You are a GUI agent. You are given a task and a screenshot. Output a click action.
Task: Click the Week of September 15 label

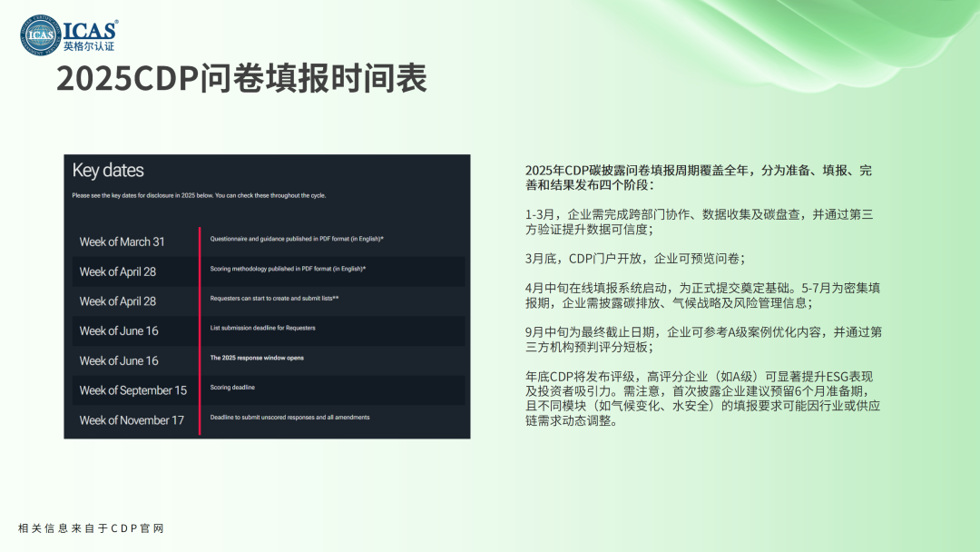click(x=132, y=390)
